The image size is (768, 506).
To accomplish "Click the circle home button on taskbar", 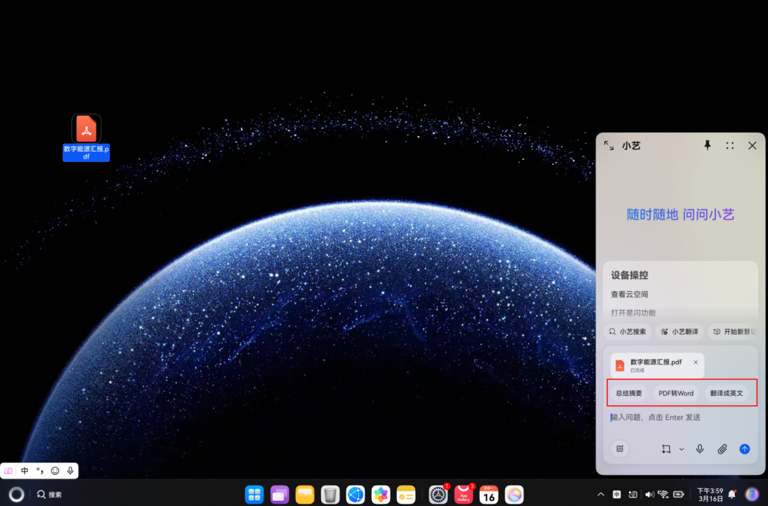I will 16,494.
